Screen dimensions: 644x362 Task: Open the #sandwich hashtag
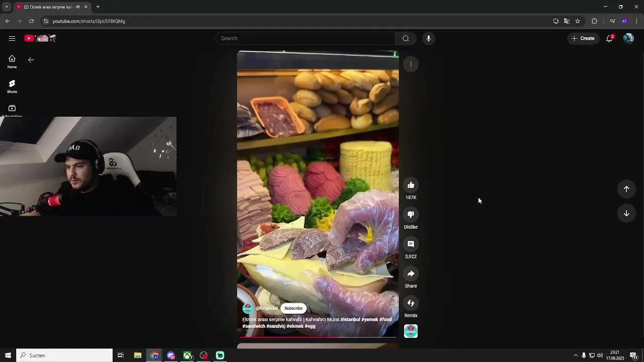click(x=254, y=326)
